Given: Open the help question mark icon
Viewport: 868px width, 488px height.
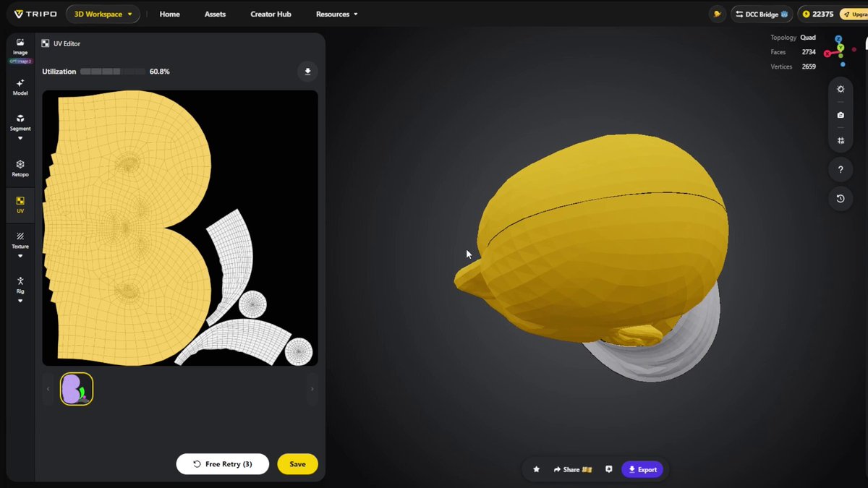Looking at the screenshot, I should [841, 170].
